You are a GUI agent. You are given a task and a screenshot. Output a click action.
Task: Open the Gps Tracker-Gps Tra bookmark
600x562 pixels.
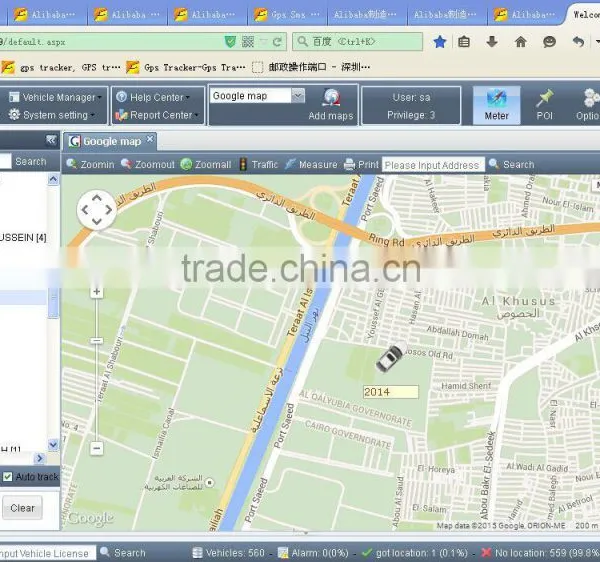click(x=186, y=67)
